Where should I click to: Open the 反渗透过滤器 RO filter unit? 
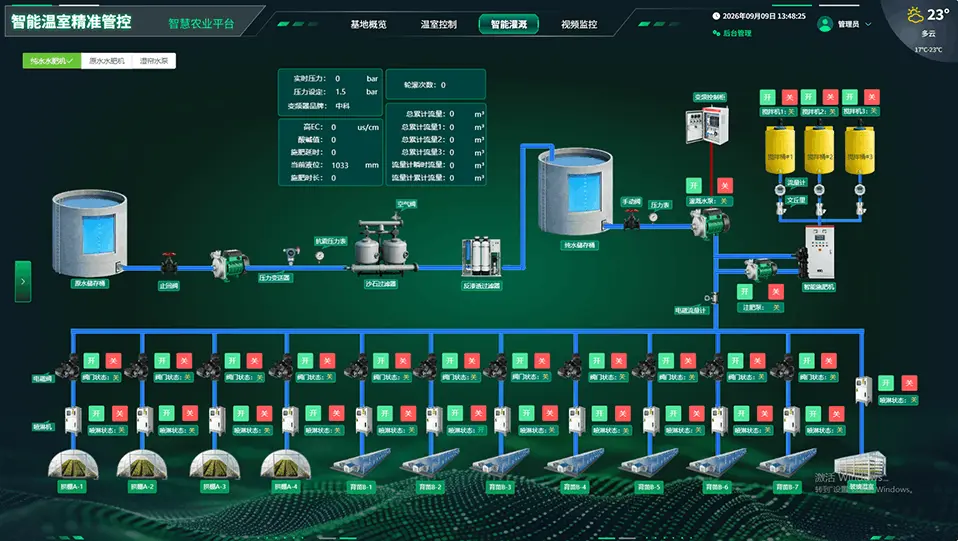(x=481, y=257)
